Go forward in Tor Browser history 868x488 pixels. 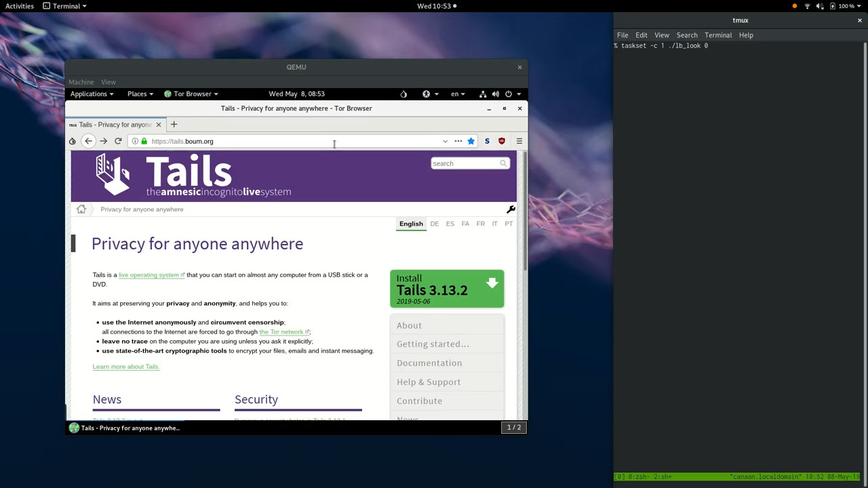[103, 141]
